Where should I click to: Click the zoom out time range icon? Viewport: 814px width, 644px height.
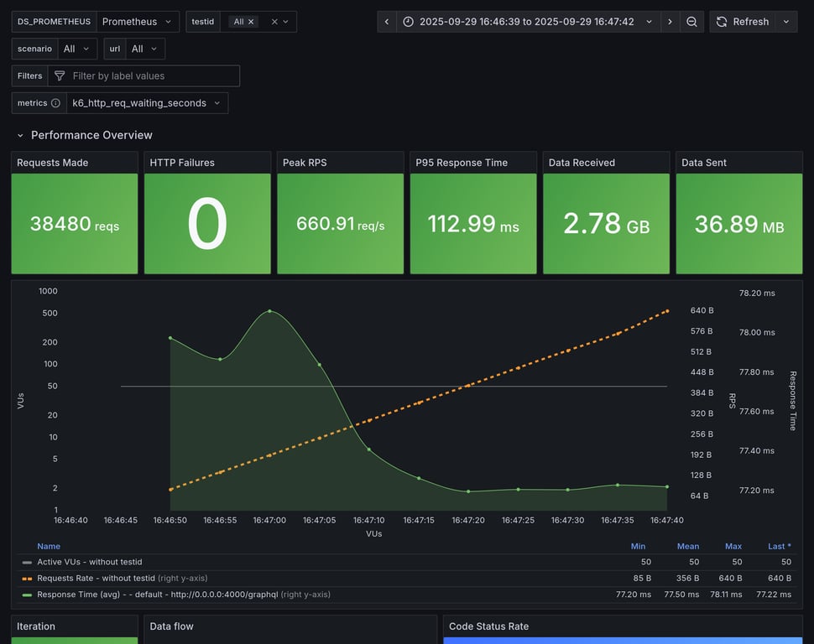click(691, 22)
